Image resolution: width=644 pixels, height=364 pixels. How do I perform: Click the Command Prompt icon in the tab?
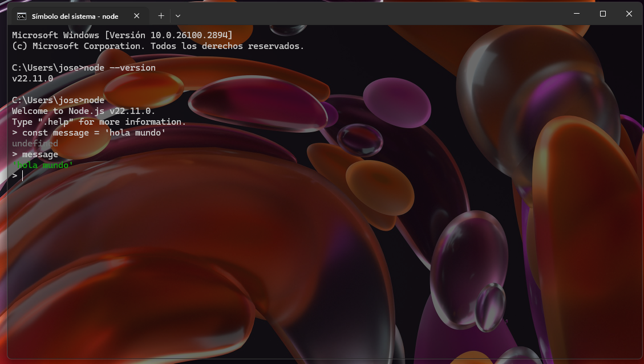[x=21, y=16]
